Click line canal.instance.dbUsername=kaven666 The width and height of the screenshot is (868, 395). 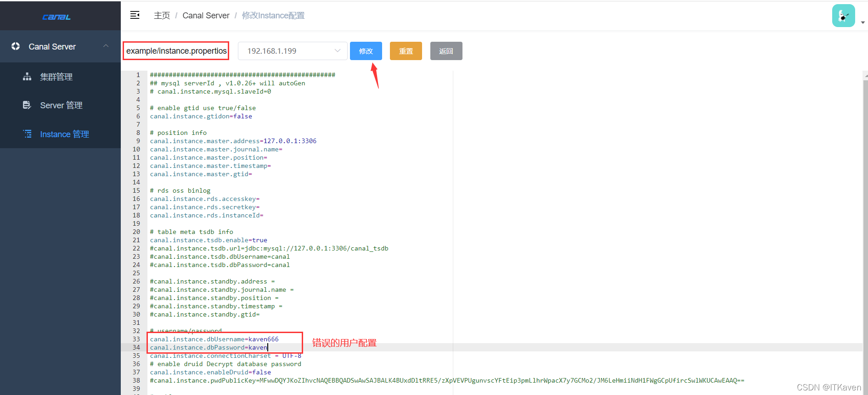click(x=214, y=339)
